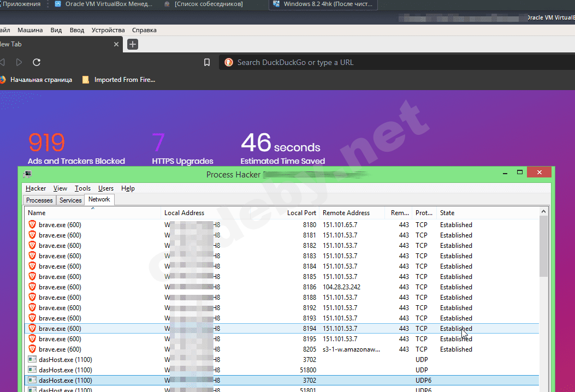Sort list by Remote Address column

[346, 213]
